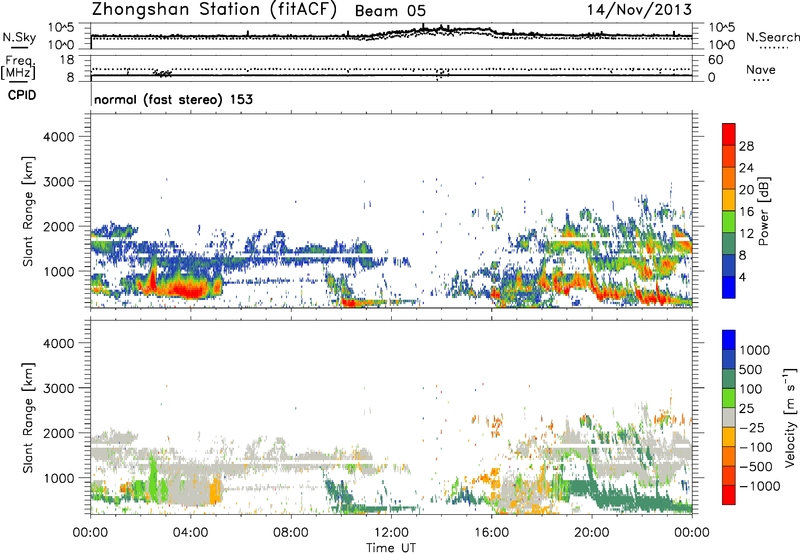Viewport: 800px width, 554px height.
Task: Click the Power [dB] color bar label
Action: pyautogui.click(x=763, y=211)
